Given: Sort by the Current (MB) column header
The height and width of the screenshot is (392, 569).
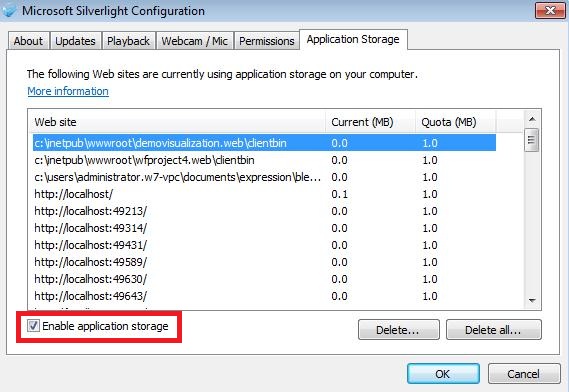Looking at the screenshot, I should [x=370, y=122].
